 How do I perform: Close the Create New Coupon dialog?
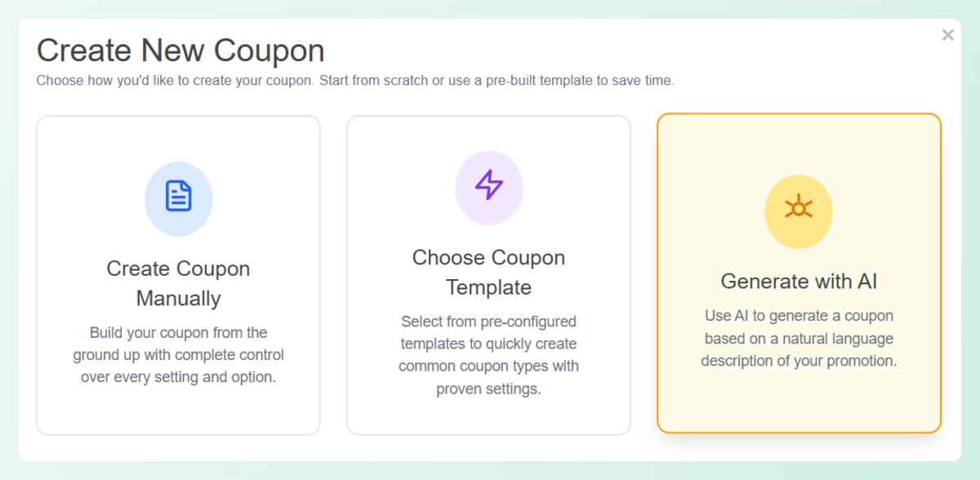(x=947, y=35)
